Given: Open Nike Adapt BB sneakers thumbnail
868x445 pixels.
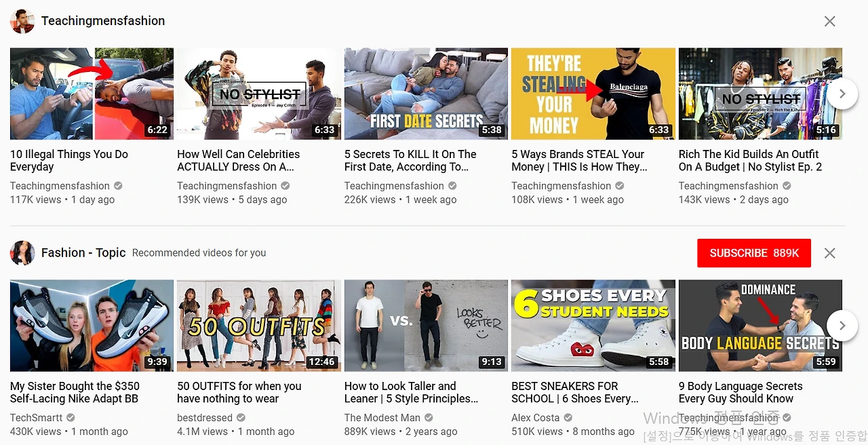Looking at the screenshot, I should [92, 326].
